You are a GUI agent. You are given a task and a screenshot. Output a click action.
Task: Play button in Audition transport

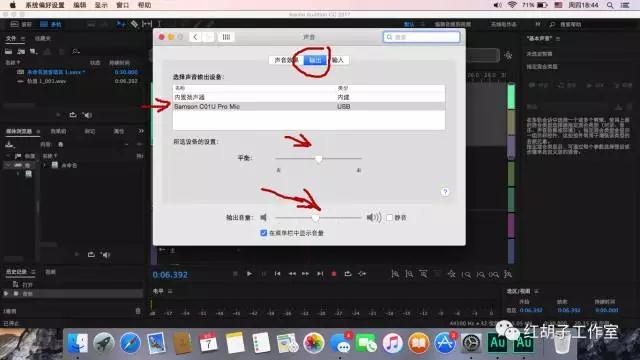[249, 274]
